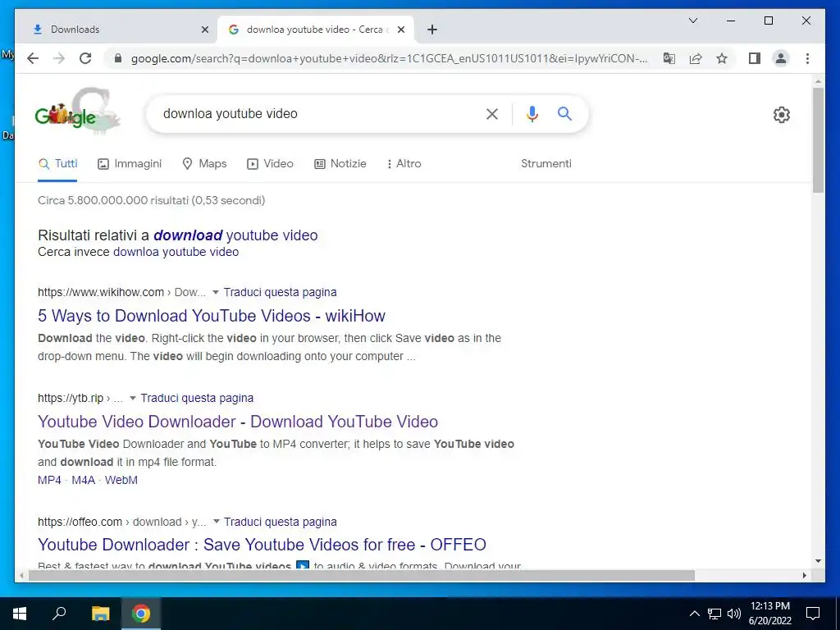Clear the search box with the X
Image resolution: width=840 pixels, height=630 pixels.
(492, 113)
